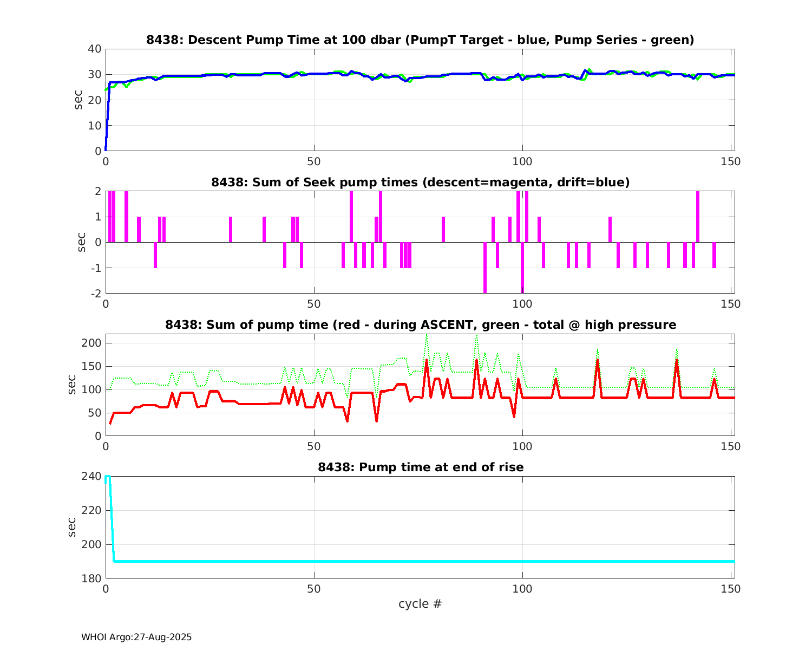Viewport: 812px width, 650px height.
Task: Click the "sec" y-axis label of top plot
Action: (78, 100)
